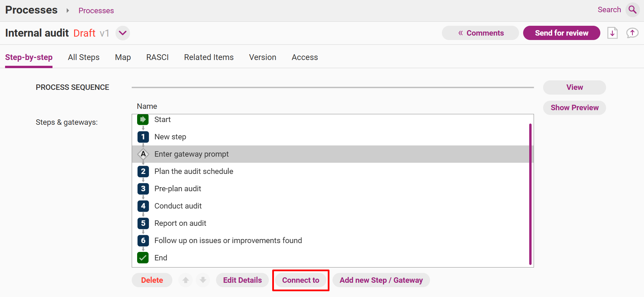Viewport: 644px width, 297px height.
Task: Select the Pre-plan audit row
Action: pyautogui.click(x=330, y=189)
